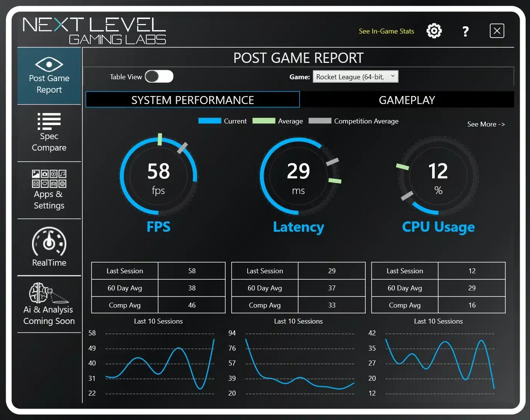The width and height of the screenshot is (530, 420).
Task: Click CPU Comp Avg value 16
Action: [472, 305]
